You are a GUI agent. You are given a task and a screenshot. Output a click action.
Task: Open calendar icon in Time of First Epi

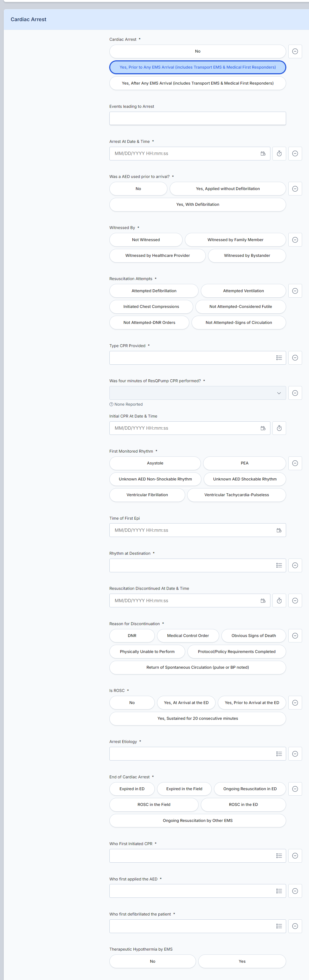279,530
